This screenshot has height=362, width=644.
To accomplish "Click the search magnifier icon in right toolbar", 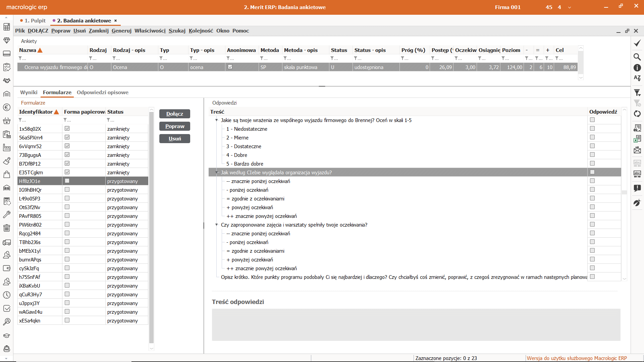I will point(637,57).
